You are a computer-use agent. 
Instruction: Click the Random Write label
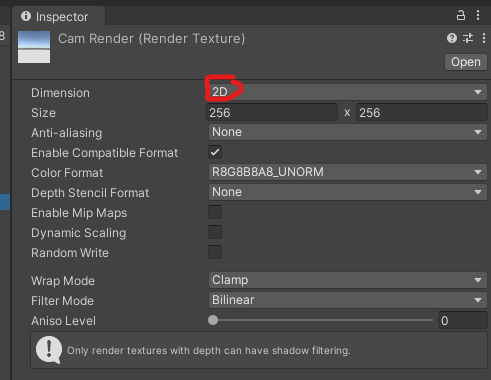tap(70, 253)
